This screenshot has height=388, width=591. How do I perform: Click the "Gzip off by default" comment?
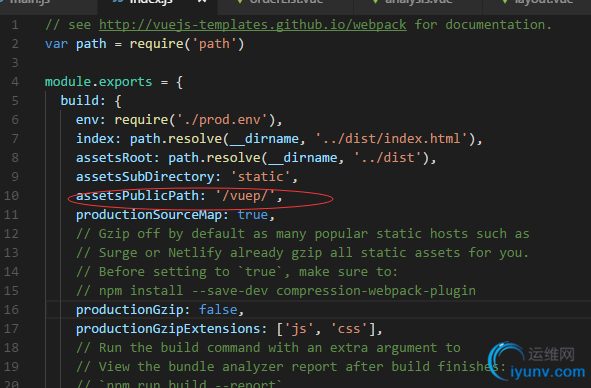[303, 234]
